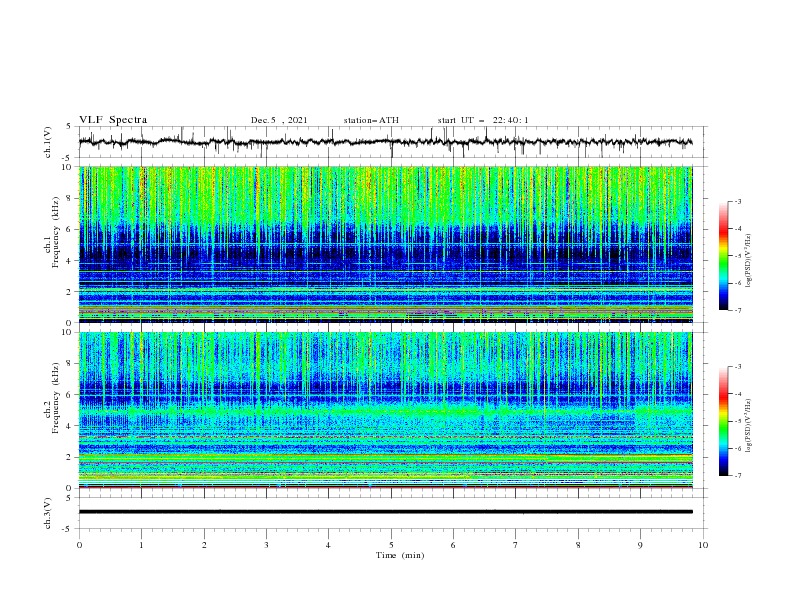Select the "ch.1 Frequency (kHz)" axis label
Screen dimensions: 792x612
pos(52,230)
